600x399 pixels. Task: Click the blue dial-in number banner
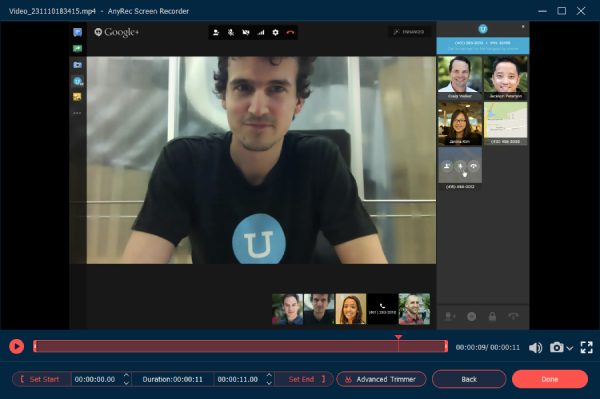[483, 46]
